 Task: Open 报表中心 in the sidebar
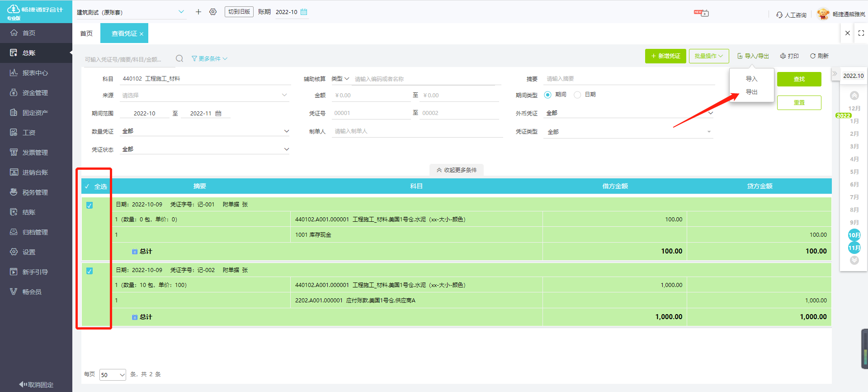(x=35, y=73)
